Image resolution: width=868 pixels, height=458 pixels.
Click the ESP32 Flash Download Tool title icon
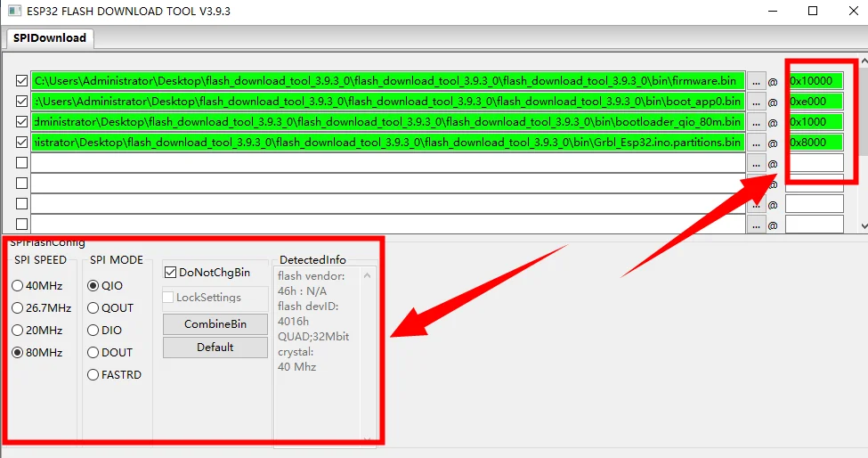tap(14, 11)
